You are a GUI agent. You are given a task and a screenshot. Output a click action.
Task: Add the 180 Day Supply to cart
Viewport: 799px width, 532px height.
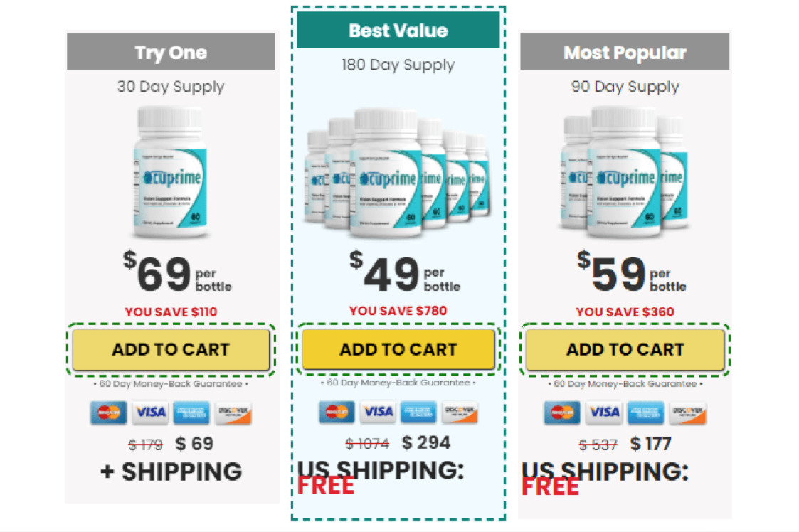398,349
